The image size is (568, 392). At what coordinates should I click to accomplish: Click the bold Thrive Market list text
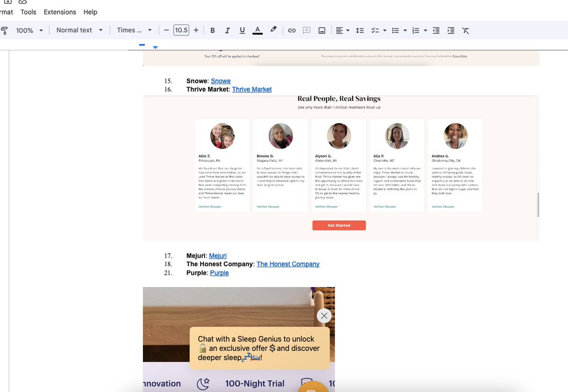click(208, 89)
